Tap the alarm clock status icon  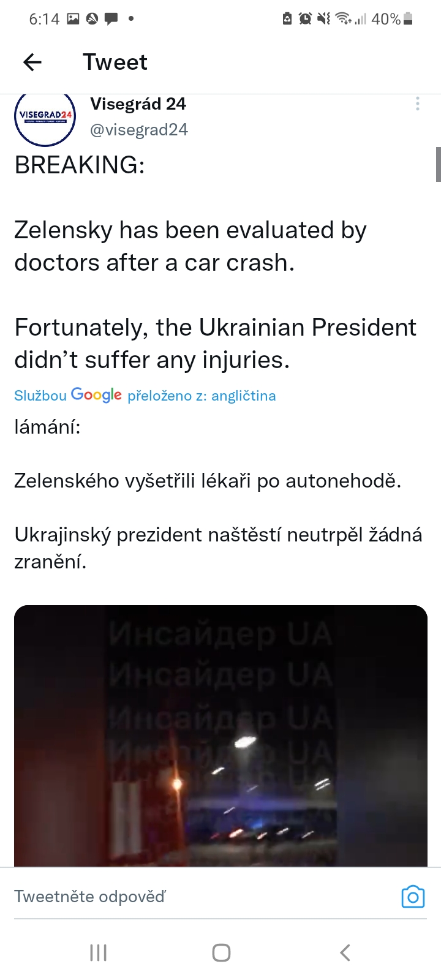(x=305, y=19)
